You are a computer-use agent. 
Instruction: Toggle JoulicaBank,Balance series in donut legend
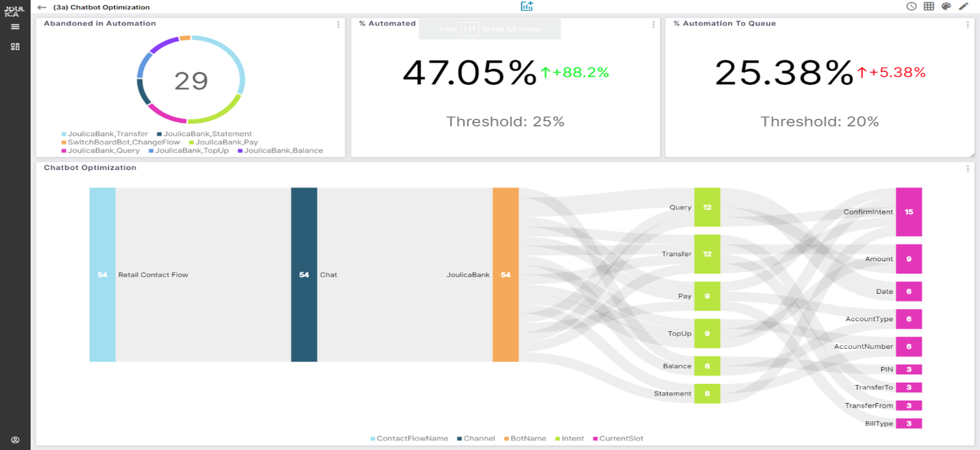click(x=280, y=150)
